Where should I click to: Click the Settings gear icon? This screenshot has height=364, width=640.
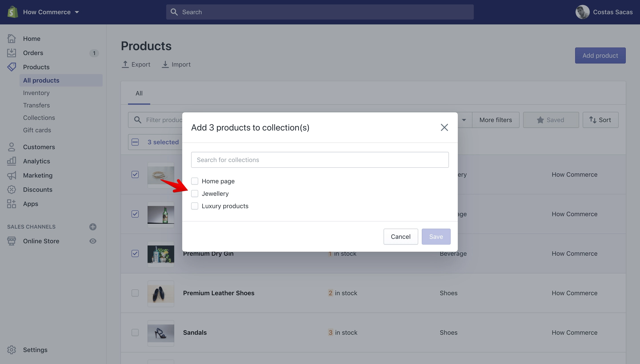[x=12, y=350]
